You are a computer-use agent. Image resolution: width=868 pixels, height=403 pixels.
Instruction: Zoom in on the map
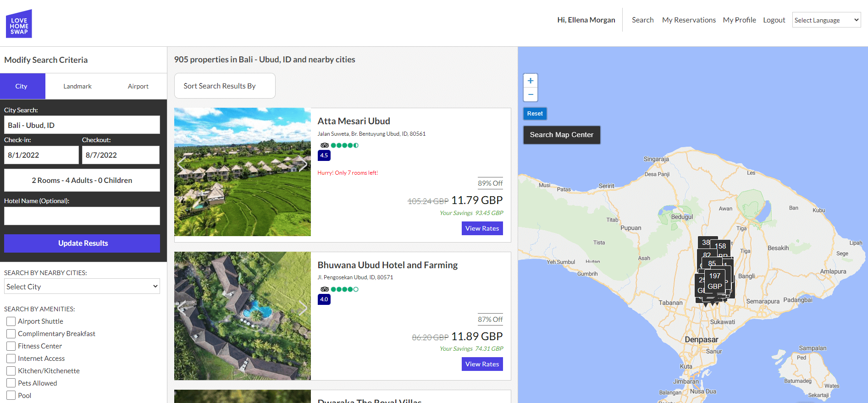point(531,81)
